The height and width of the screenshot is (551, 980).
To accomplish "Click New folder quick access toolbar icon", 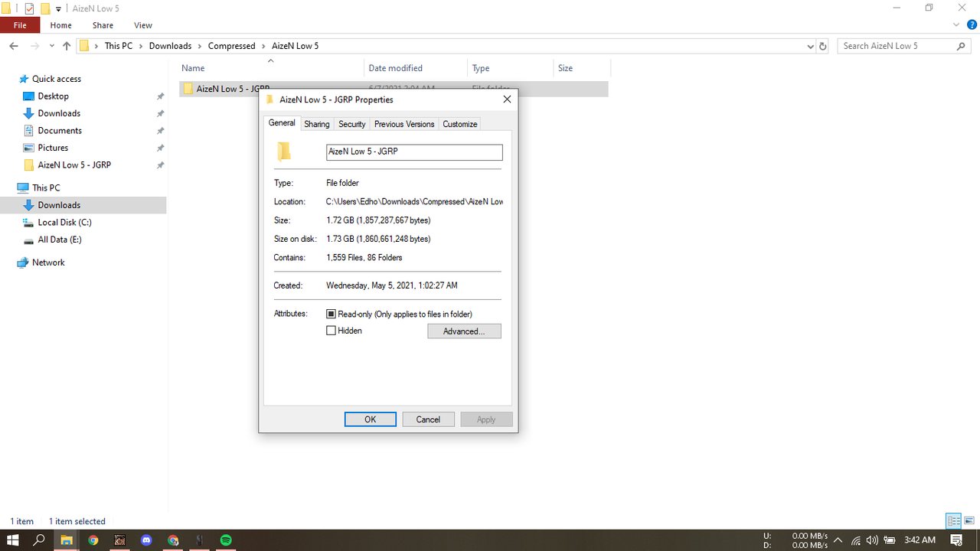I will (x=45, y=8).
